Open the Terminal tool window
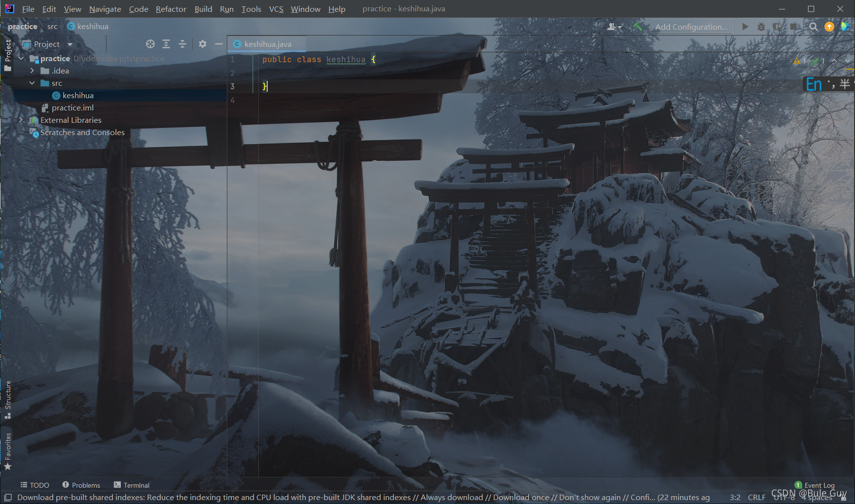The width and height of the screenshot is (855, 504). pos(131,485)
